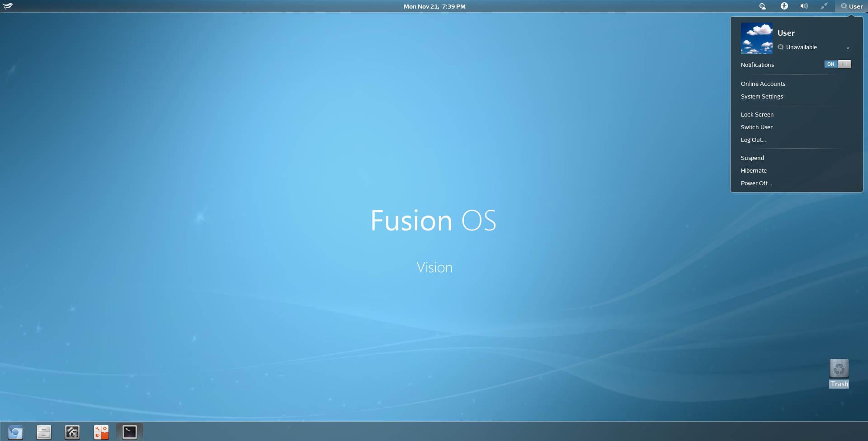Start the software center from the dock

click(x=100, y=432)
